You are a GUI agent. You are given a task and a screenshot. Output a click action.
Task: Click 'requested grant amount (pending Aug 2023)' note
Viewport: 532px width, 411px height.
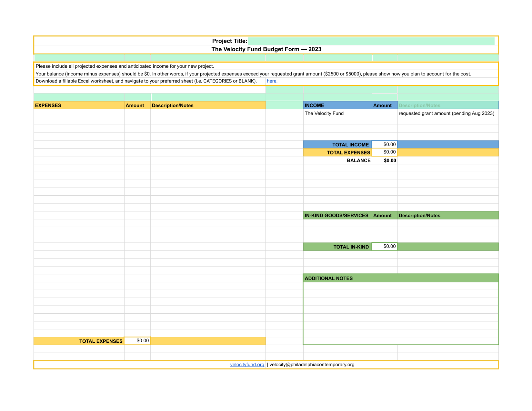coord(447,113)
